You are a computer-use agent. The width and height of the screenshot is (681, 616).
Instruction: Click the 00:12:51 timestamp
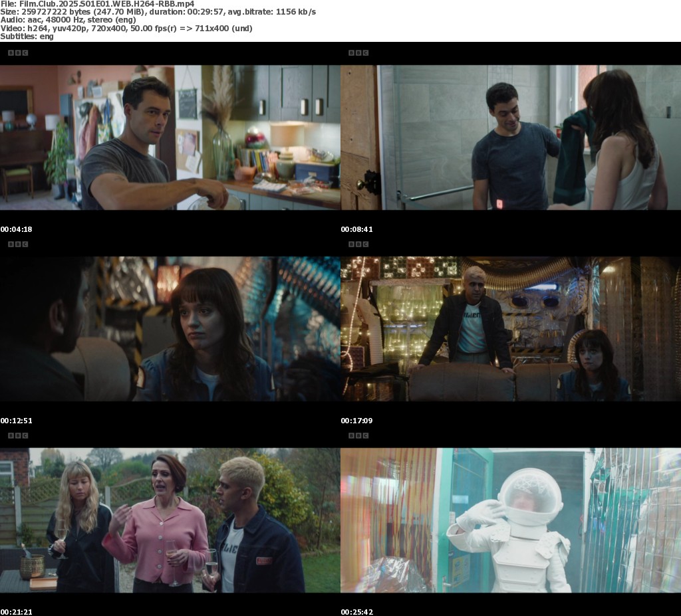(x=16, y=421)
